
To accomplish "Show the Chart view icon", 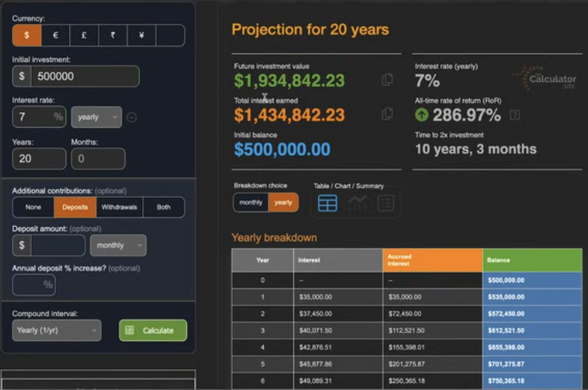I will pos(357,203).
